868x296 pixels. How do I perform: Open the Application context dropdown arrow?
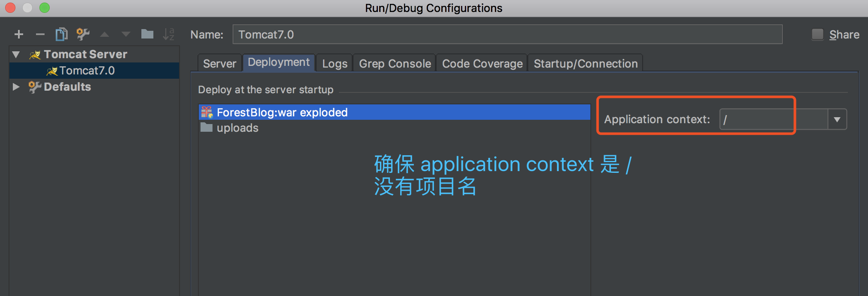click(x=837, y=119)
